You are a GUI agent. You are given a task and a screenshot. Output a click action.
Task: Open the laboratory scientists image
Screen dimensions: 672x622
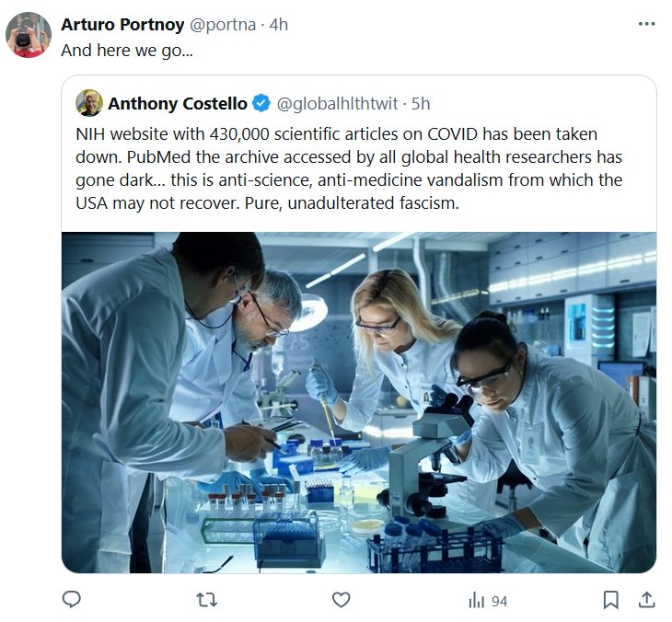pos(359,402)
